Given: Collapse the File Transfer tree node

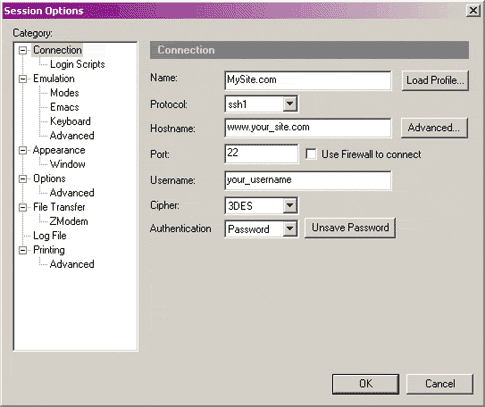Looking at the screenshot, I should [23, 207].
